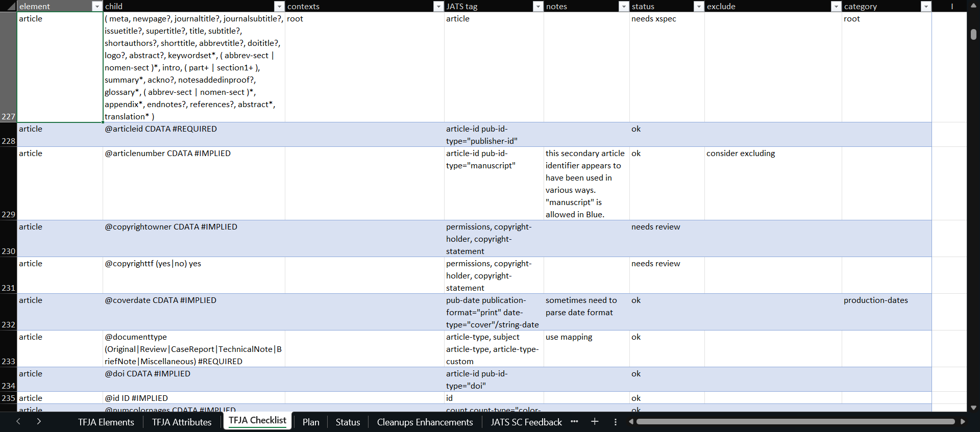This screenshot has height=432, width=980.
Task: Open the status column filter dropdown
Action: tap(698, 7)
